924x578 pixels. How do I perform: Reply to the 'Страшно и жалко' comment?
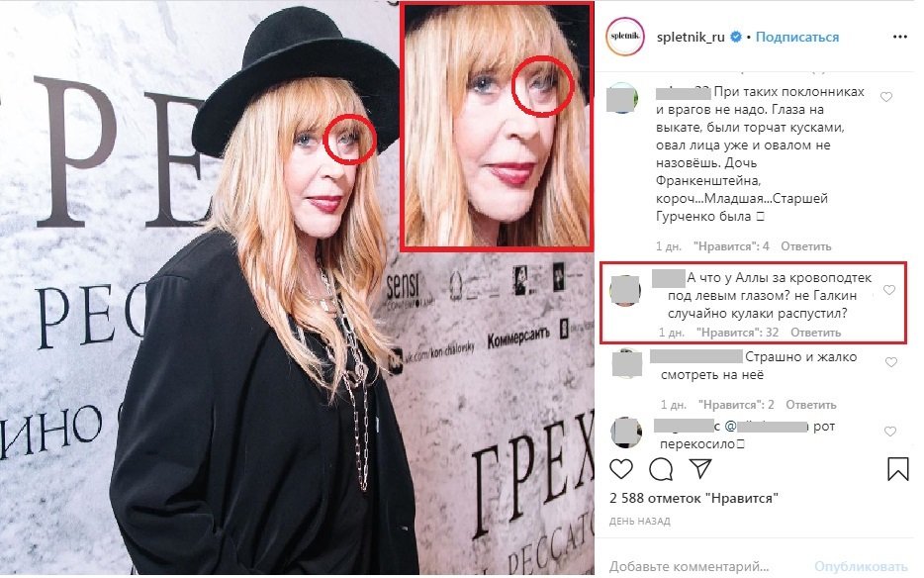pyautogui.click(x=811, y=405)
